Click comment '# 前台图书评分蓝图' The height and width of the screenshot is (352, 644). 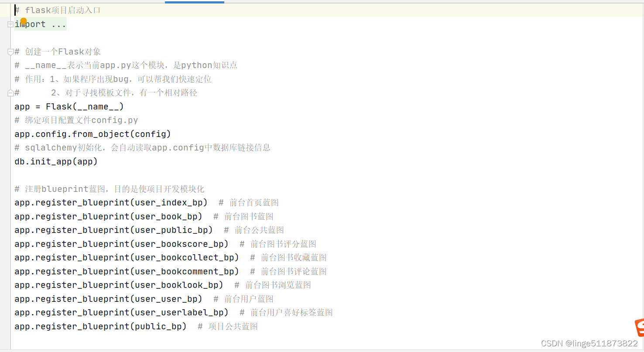click(278, 244)
